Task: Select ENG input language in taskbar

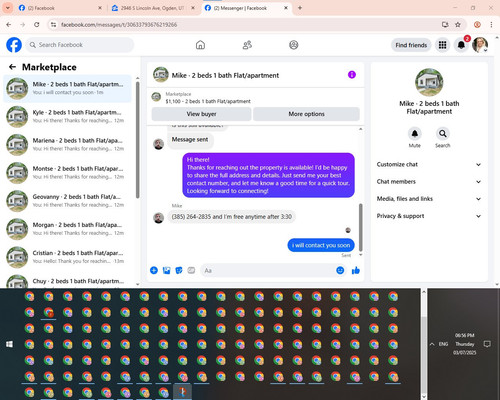Action: pos(443,344)
